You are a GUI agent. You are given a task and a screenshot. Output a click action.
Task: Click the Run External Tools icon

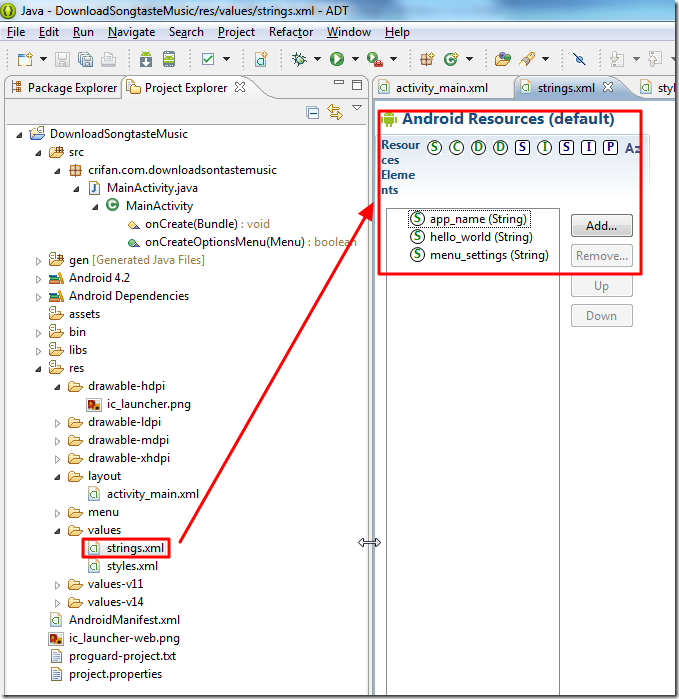374,59
